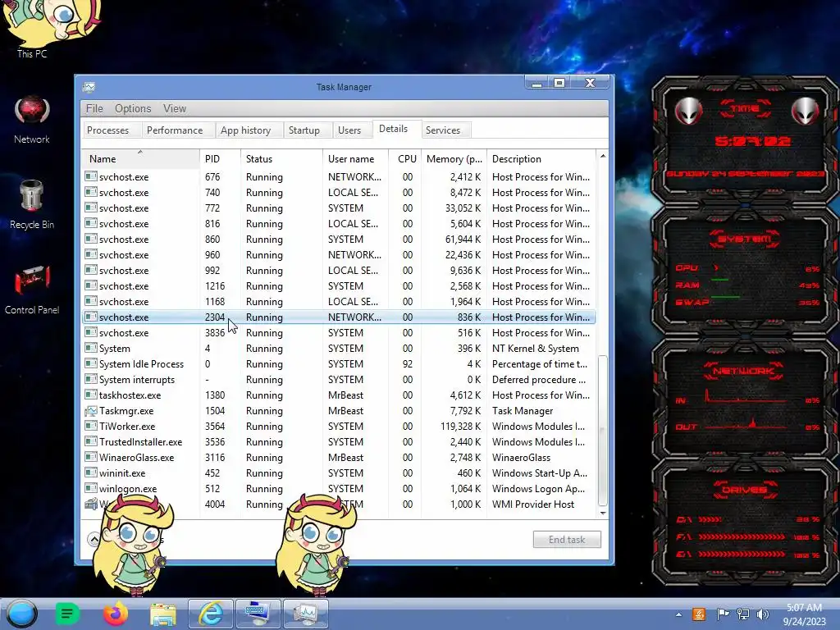This screenshot has height=630, width=840.
Task: Launch Firefox from the taskbar
Action: (x=115, y=614)
